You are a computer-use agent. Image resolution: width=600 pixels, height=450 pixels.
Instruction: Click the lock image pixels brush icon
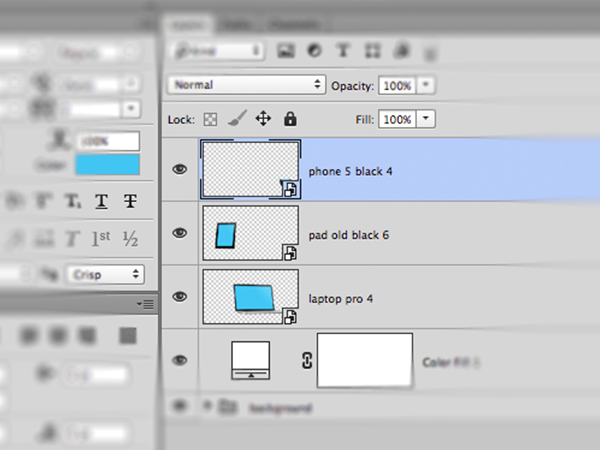coord(236,118)
